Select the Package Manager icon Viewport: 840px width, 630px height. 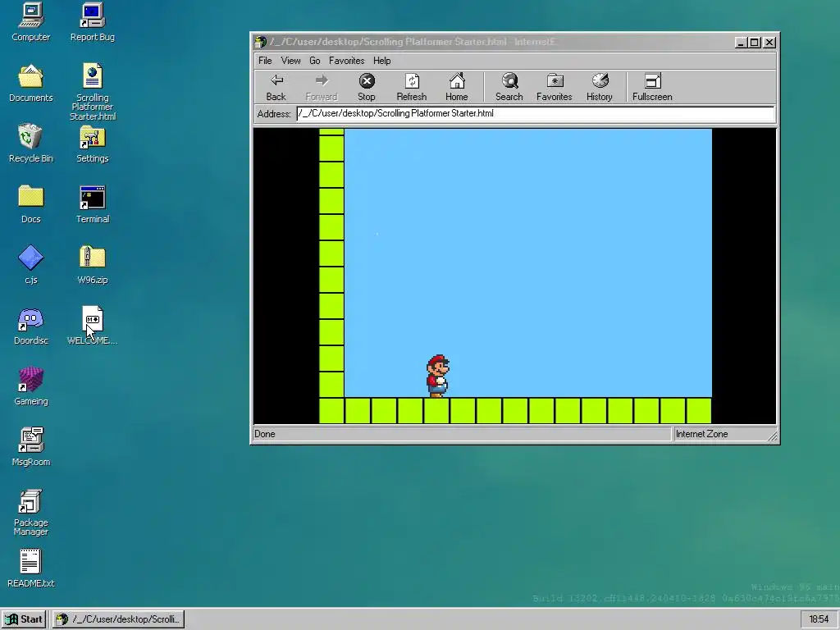[31, 512]
